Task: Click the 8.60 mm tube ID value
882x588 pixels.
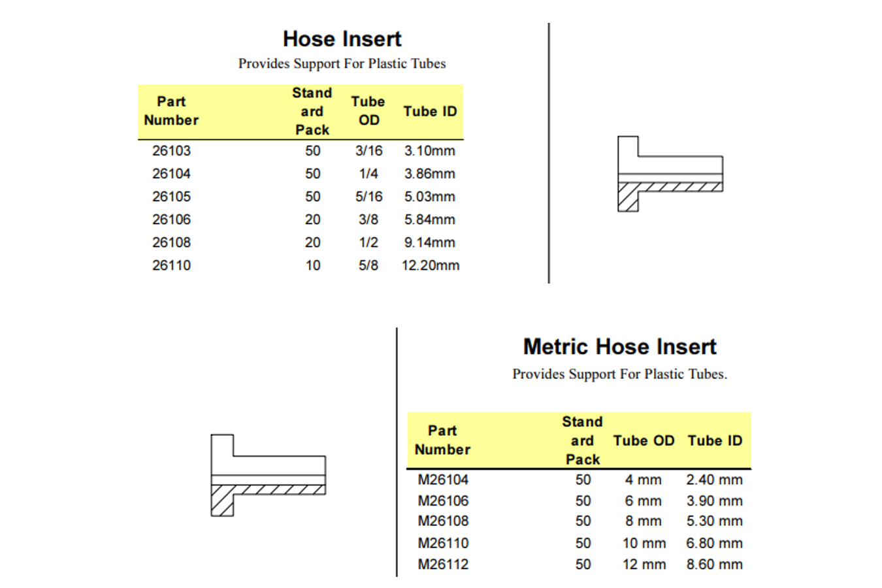Action: pyautogui.click(x=714, y=564)
